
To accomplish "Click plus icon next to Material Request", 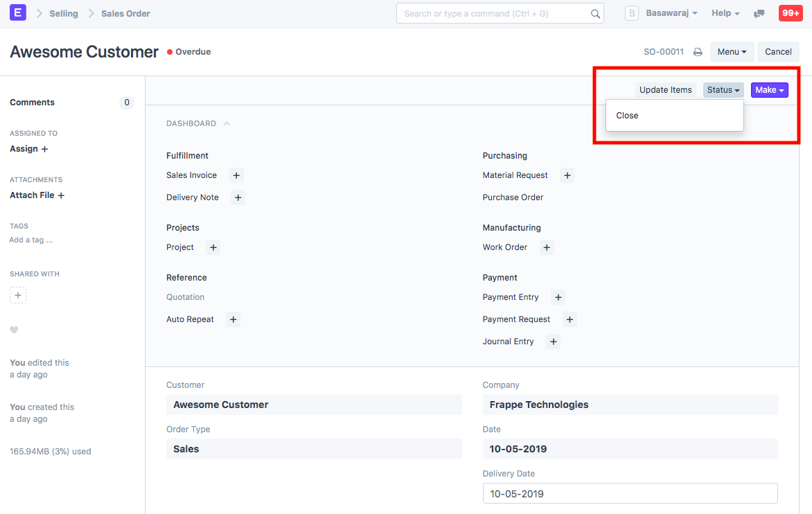I will coord(567,175).
